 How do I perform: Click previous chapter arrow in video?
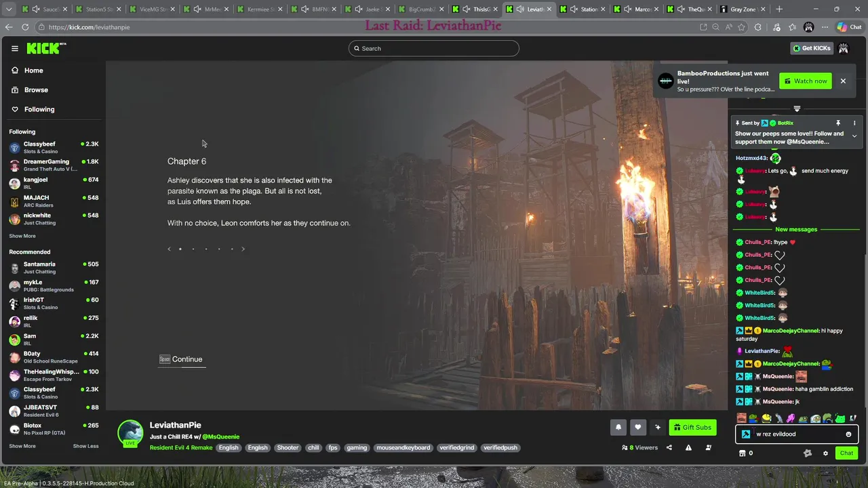tap(169, 249)
